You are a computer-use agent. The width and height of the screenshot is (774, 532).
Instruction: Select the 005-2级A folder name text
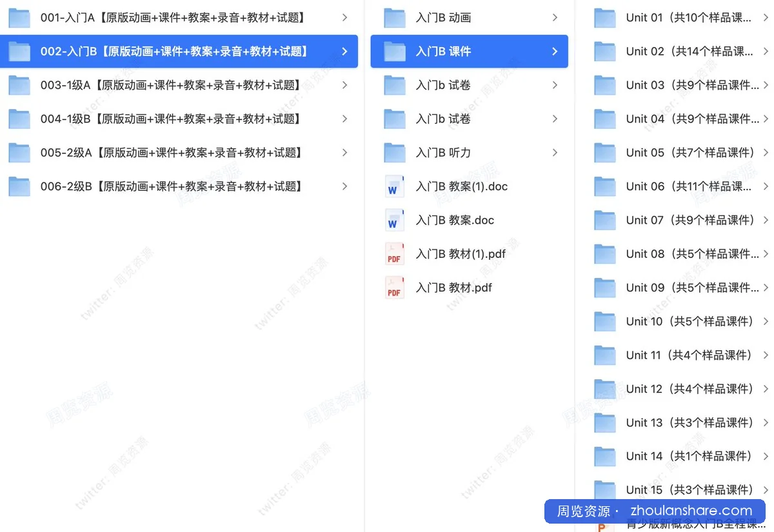point(172,153)
